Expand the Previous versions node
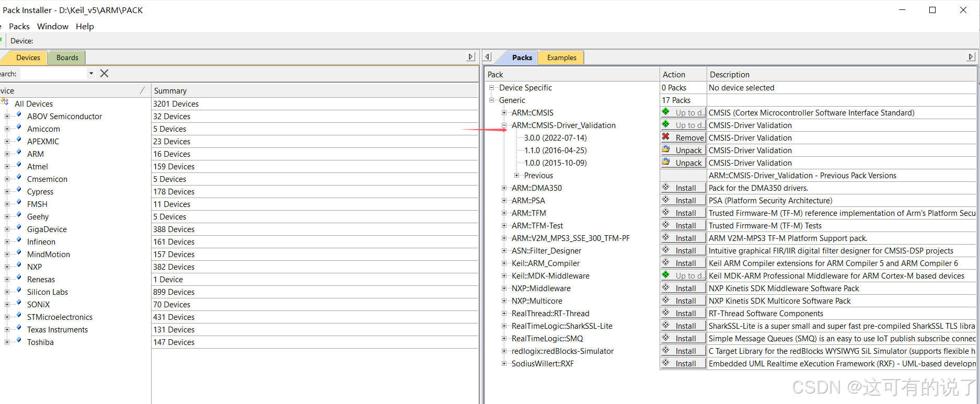 coord(516,175)
